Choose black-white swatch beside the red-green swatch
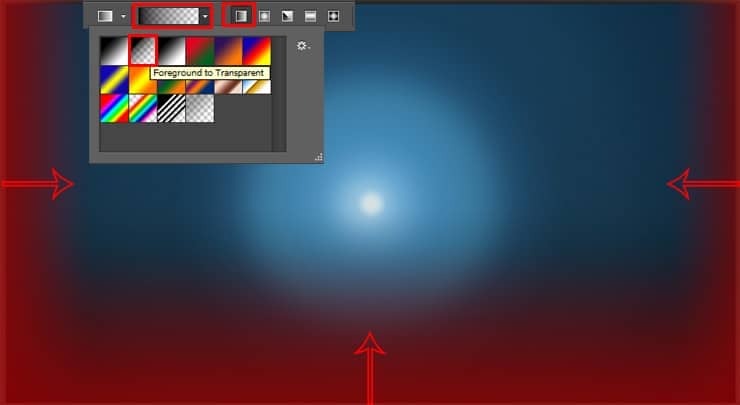This screenshot has height=405, width=740. coord(171,51)
